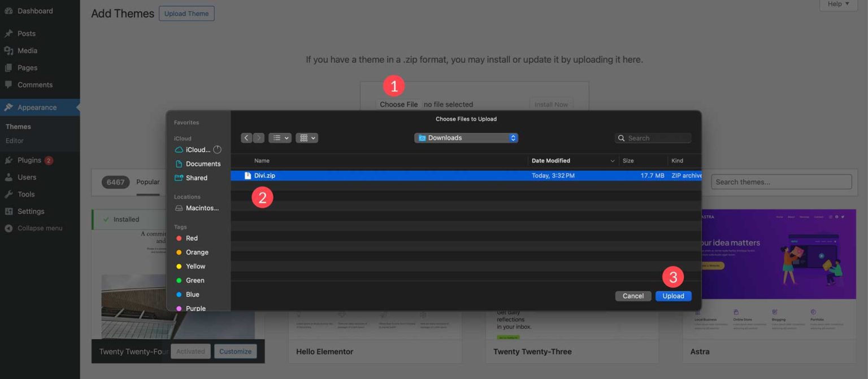Filter by the Red tag
This screenshot has width=868, height=379.
pyautogui.click(x=192, y=238)
